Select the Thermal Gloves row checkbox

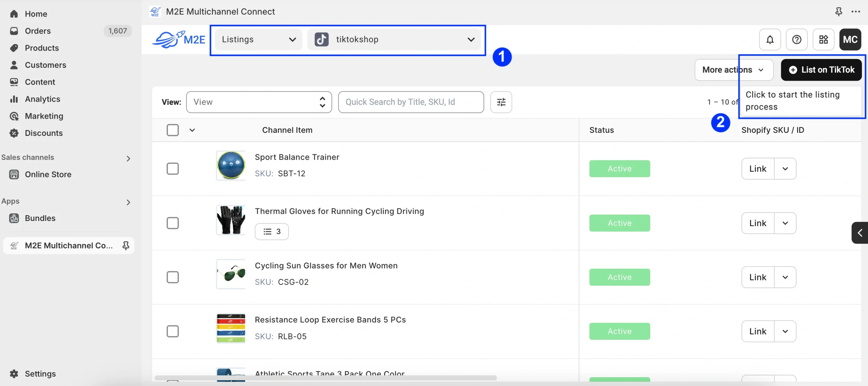[x=173, y=223]
